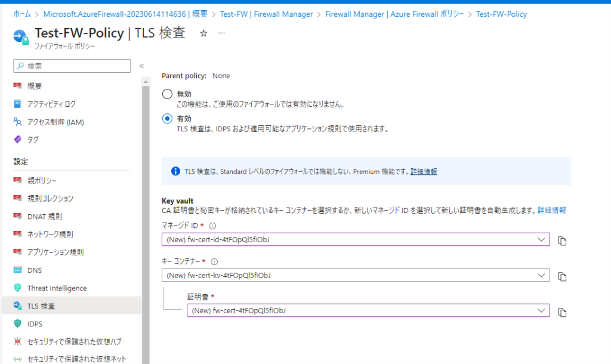Viewport: 611px width, 364px height.
Task: Expand the キー コンテナー dropdown
Action: [541, 275]
